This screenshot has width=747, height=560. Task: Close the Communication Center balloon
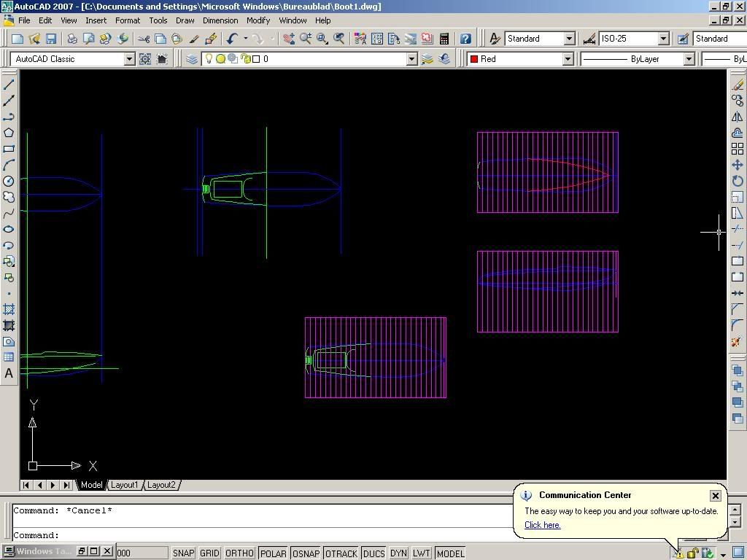tap(715, 496)
